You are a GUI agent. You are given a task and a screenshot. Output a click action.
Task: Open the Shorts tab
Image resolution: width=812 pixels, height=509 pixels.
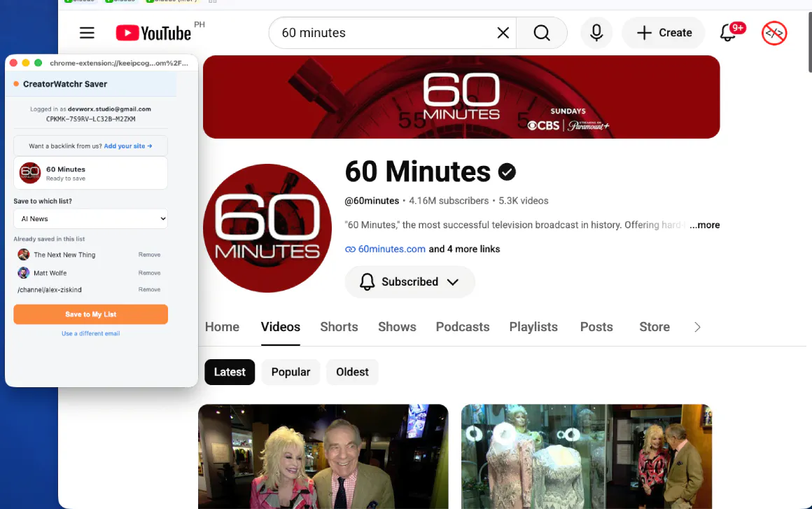(339, 327)
